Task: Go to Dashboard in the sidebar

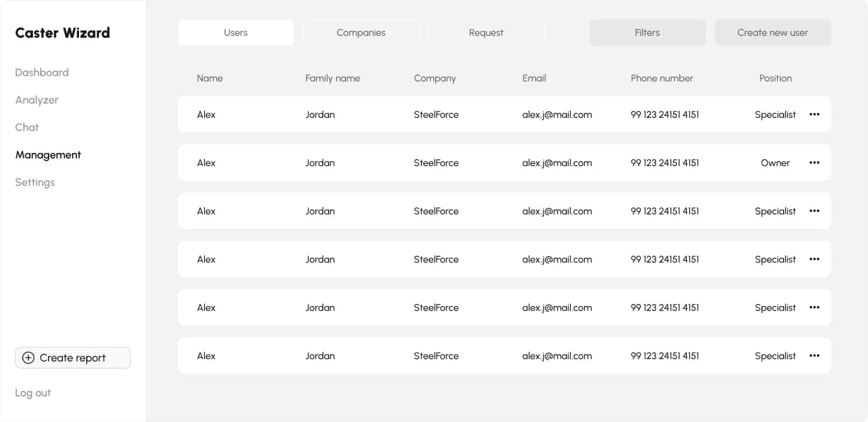Action: pyautogui.click(x=42, y=73)
